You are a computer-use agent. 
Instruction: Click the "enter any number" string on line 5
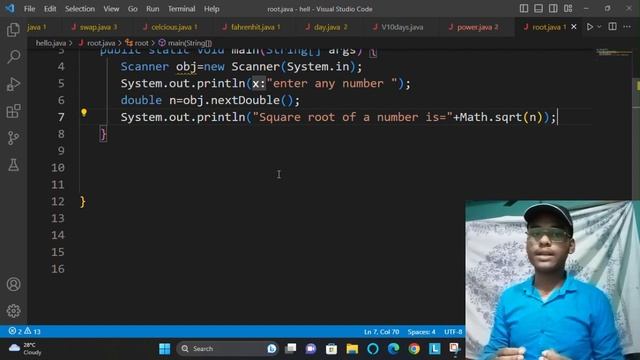pos(332,84)
